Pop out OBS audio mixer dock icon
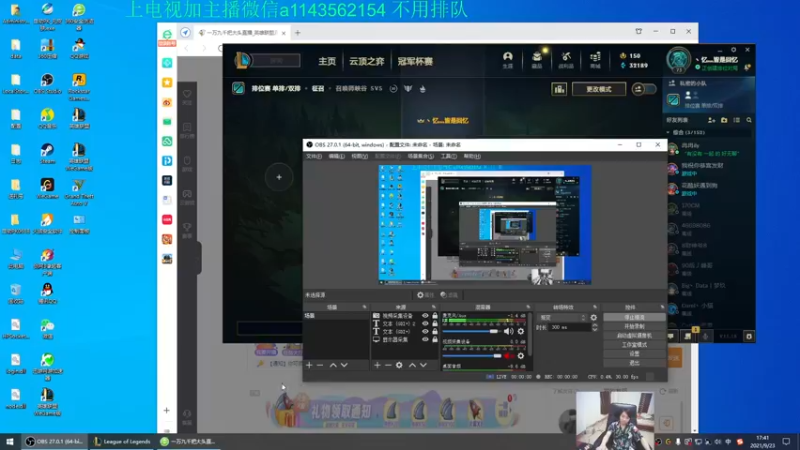800x450 pixels. coord(528,307)
